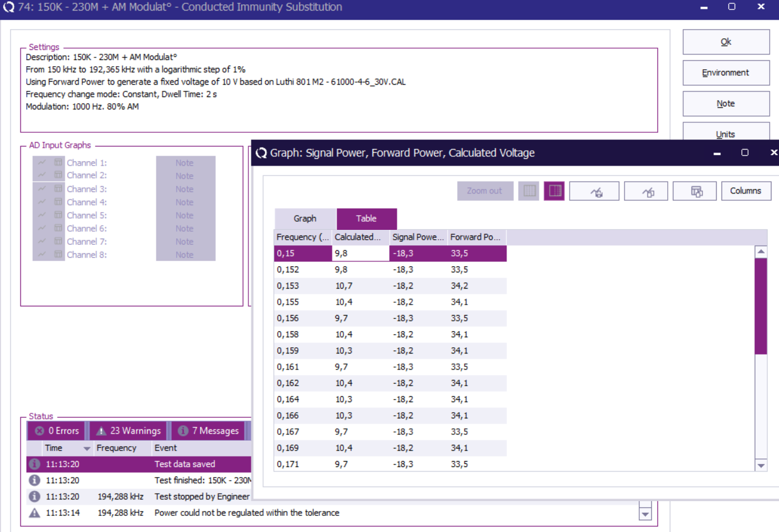
Task: Click the Units button
Action: (x=726, y=132)
